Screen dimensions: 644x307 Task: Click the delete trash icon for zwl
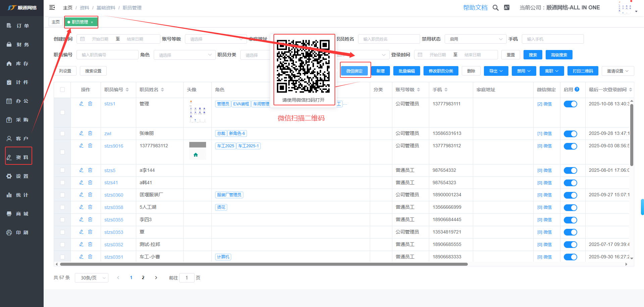point(90,133)
